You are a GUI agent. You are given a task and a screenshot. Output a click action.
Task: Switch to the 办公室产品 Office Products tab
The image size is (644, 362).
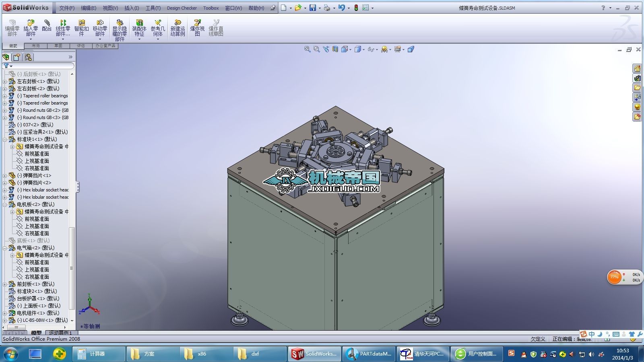[x=105, y=46]
